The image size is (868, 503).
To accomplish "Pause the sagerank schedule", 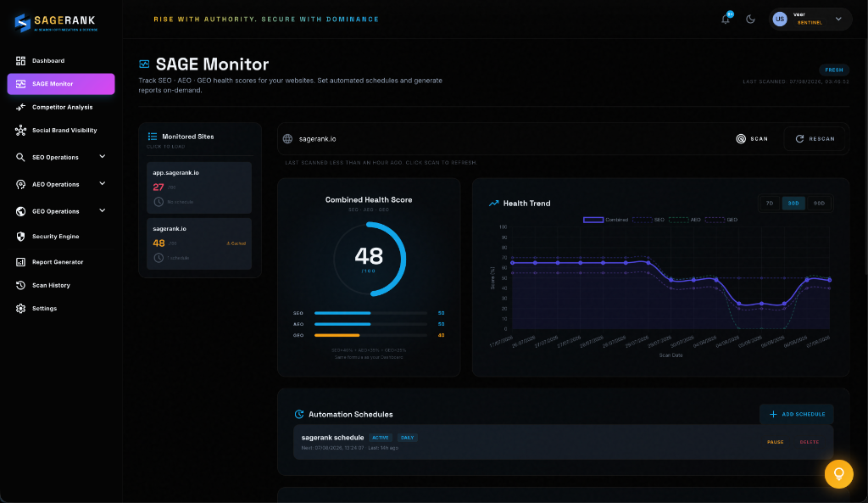I will pos(775,442).
